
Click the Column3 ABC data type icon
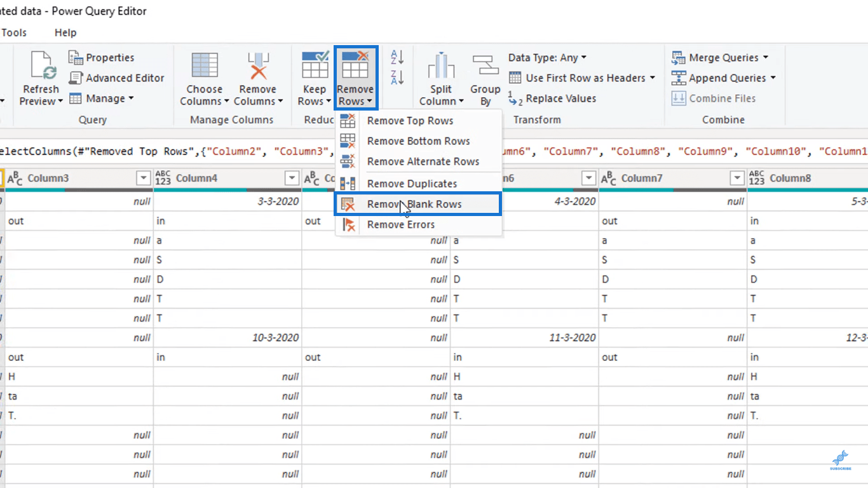[x=15, y=179]
